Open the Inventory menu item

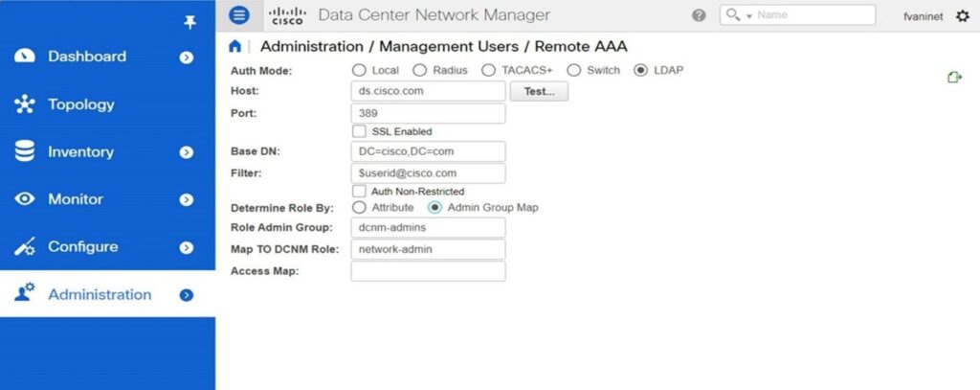[x=107, y=152]
